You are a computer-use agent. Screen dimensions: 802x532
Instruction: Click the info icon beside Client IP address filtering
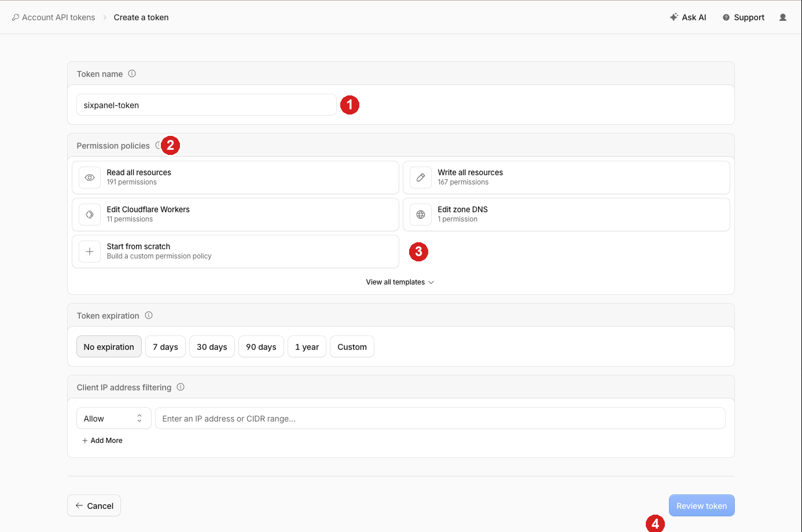(x=181, y=387)
